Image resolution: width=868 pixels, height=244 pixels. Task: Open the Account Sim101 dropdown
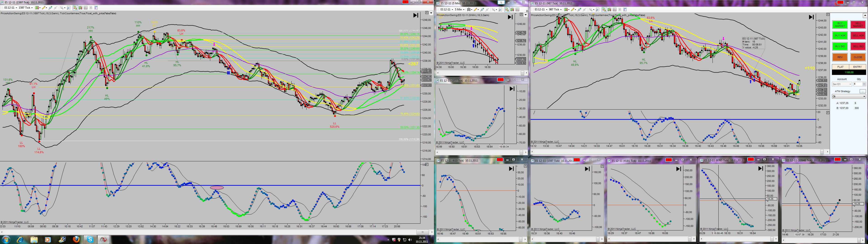842,84
